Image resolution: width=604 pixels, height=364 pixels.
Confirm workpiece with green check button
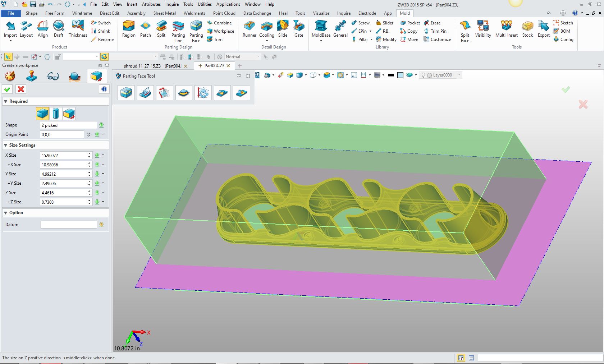coord(7,89)
